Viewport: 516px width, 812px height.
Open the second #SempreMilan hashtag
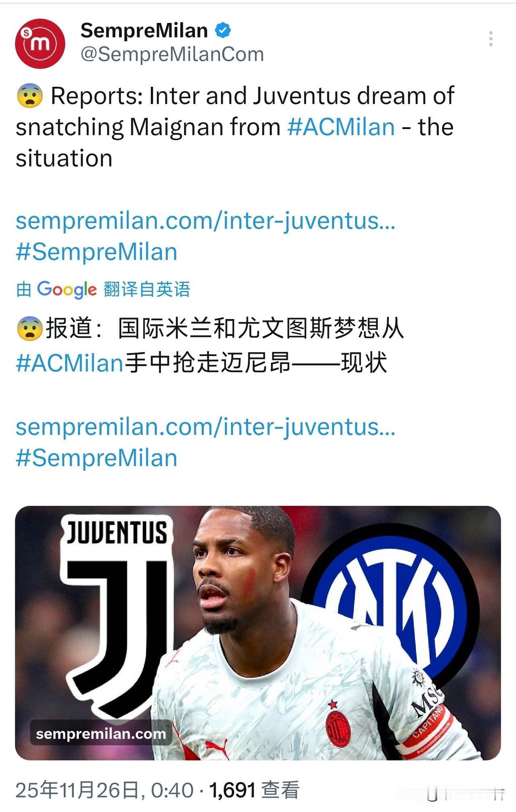point(97,458)
